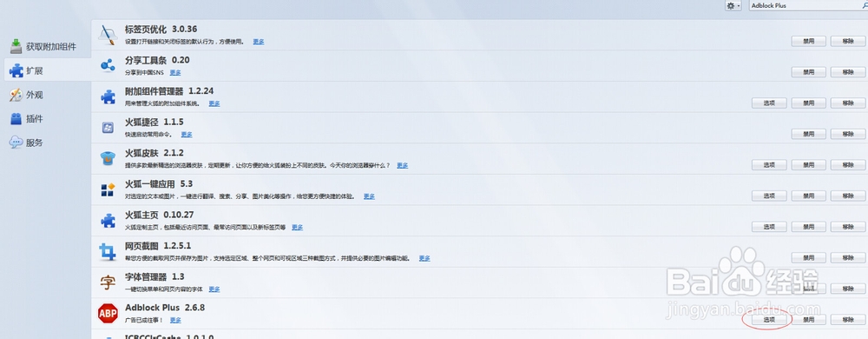Open the 更多 link for 火狐捷径
868x339 pixels.
(187, 135)
